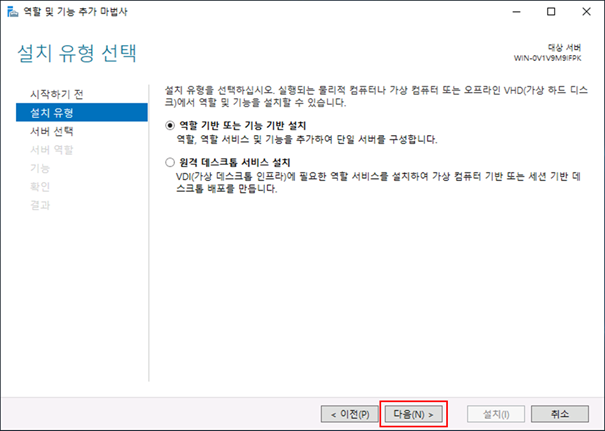Click the 대상 서버 label
The width and height of the screenshot is (605, 431).
point(564,47)
